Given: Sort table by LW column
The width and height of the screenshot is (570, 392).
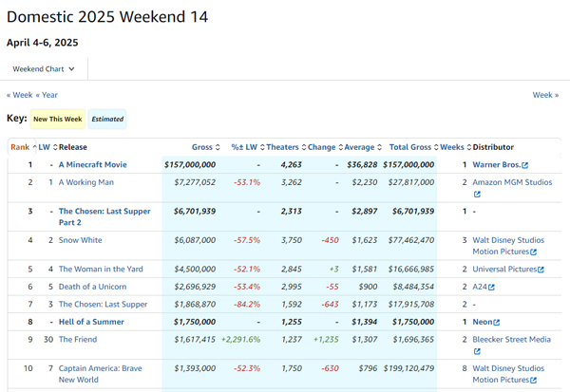Looking at the screenshot, I should pos(48,147).
